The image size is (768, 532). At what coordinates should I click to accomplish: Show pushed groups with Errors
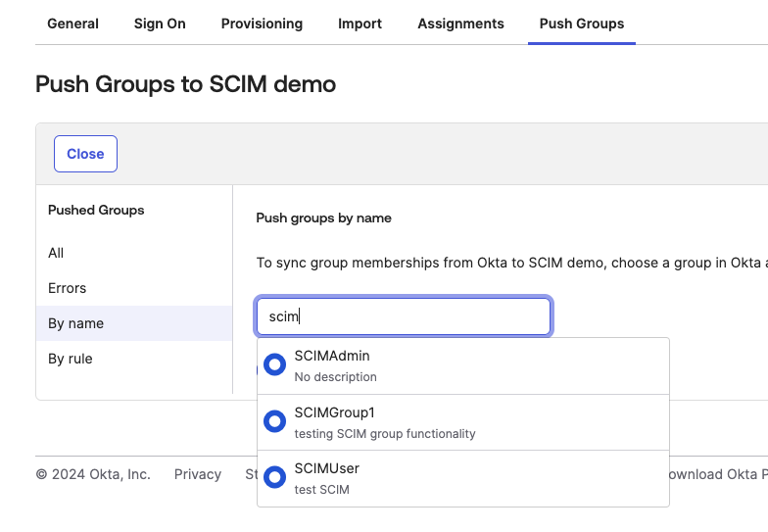click(x=68, y=288)
